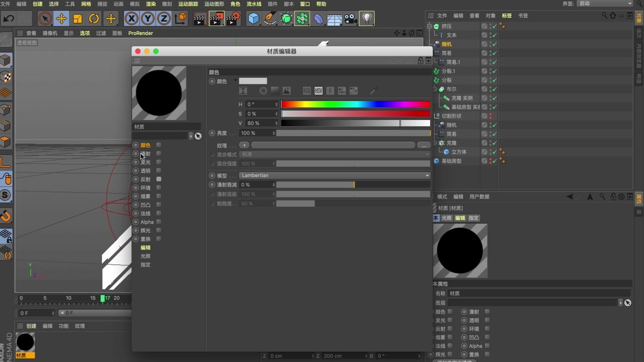Enable the 漫射 channel checkbox
Viewport: 644px width, 362px height.
pos(158,153)
